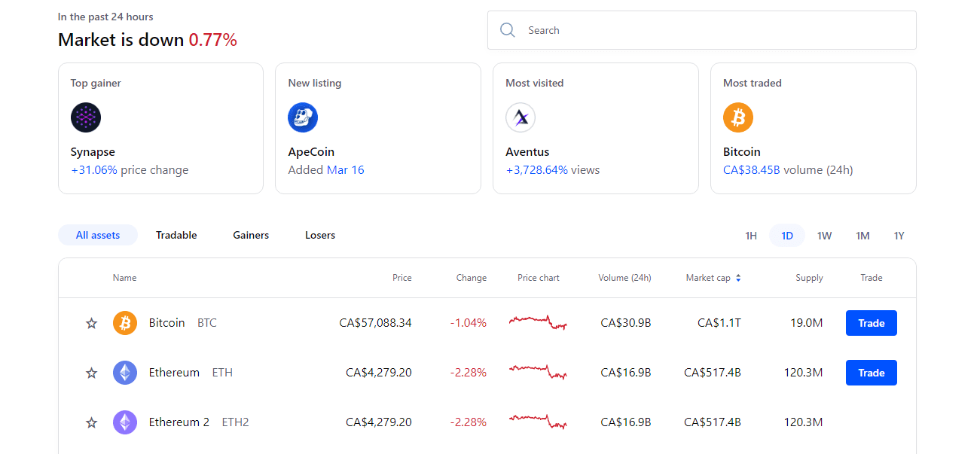Star Ethereum to add to watchlist
The image size is (980, 454).
(92, 373)
